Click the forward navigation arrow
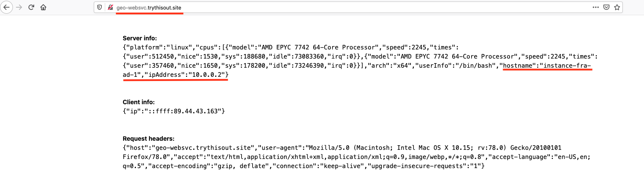Viewport: 644px width, 189px height. [x=19, y=7]
